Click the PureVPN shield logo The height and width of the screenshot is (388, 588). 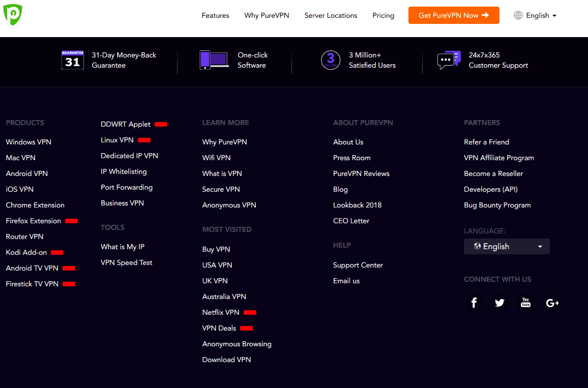(x=13, y=15)
